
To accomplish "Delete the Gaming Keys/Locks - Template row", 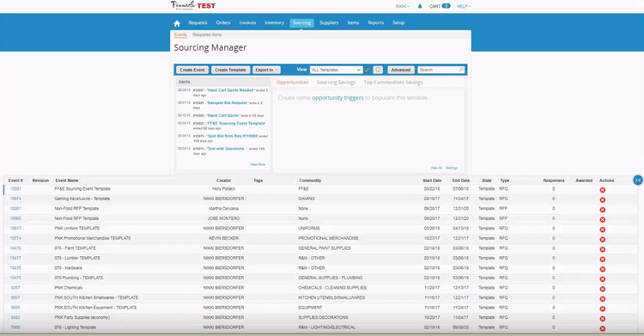I will click(x=603, y=200).
